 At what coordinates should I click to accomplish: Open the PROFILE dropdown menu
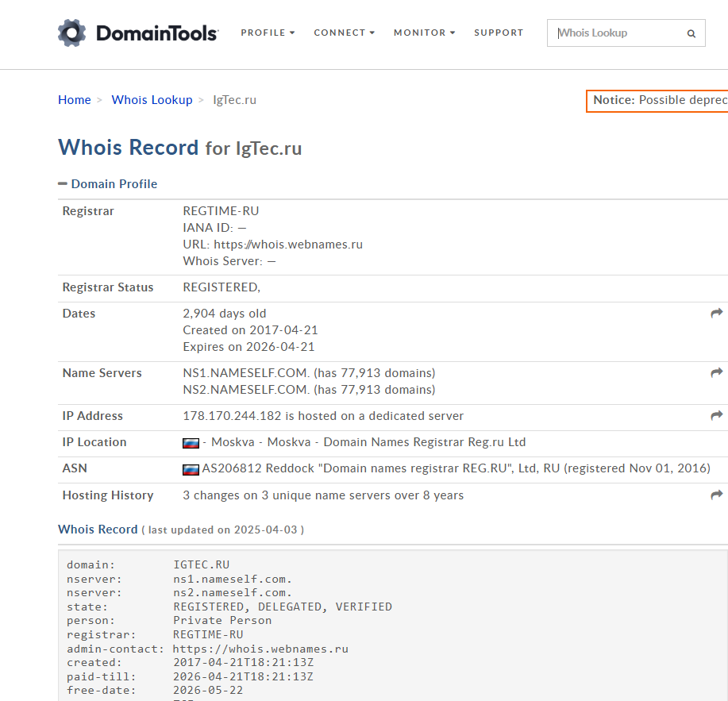pyautogui.click(x=268, y=33)
